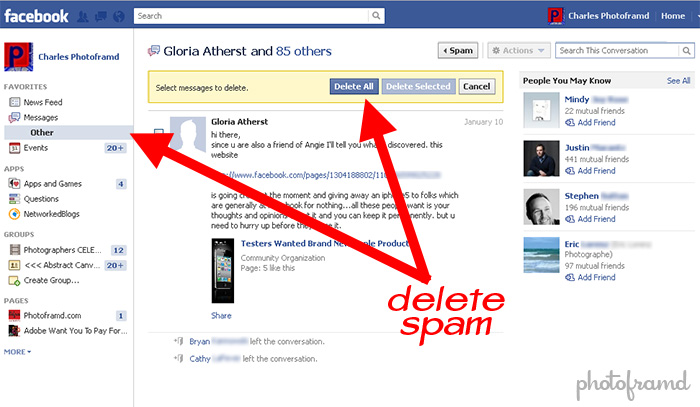The width and height of the screenshot is (700, 407).
Task: Expand the MORE sidebar section
Action: (17, 352)
